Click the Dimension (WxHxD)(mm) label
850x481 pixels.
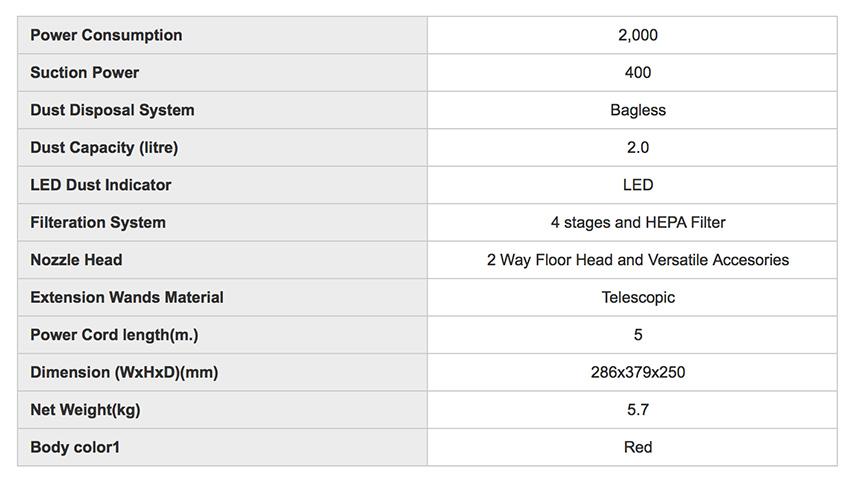point(124,372)
